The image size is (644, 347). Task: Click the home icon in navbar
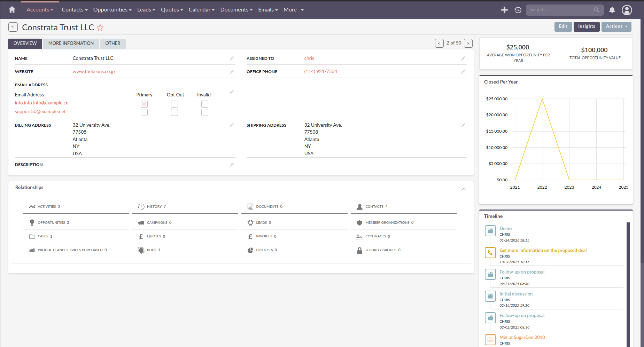(12, 10)
